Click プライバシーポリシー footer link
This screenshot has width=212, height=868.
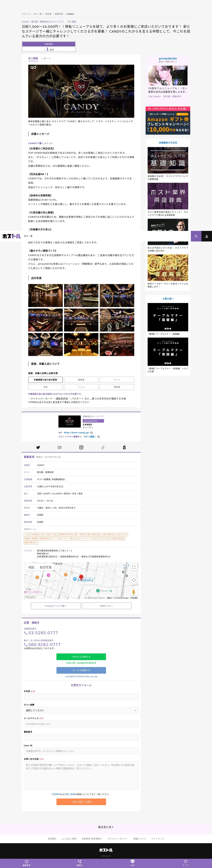pyautogui.click(x=117, y=839)
